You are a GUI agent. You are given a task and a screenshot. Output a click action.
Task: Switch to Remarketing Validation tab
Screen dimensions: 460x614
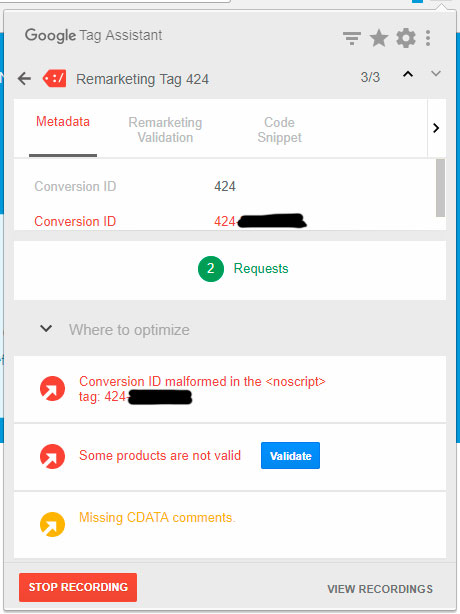click(165, 130)
